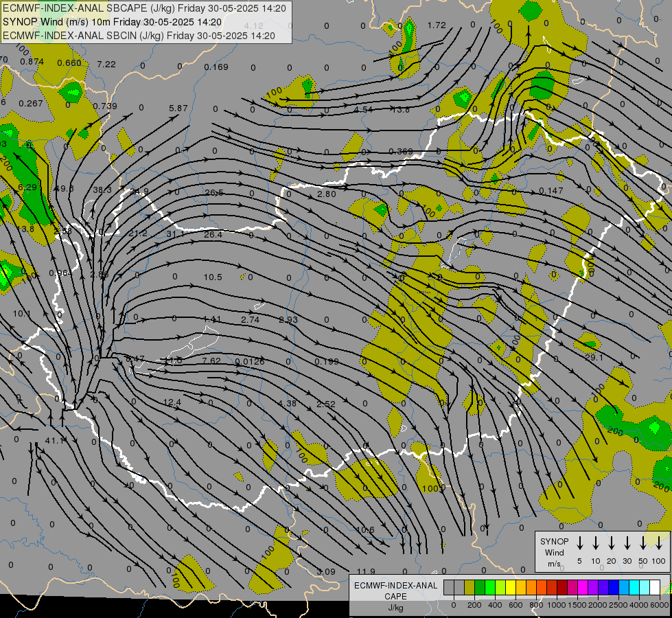The width and height of the screenshot is (672, 618).
Task: Click the 5 m/s wind arrow in legend
Action: pos(579,543)
